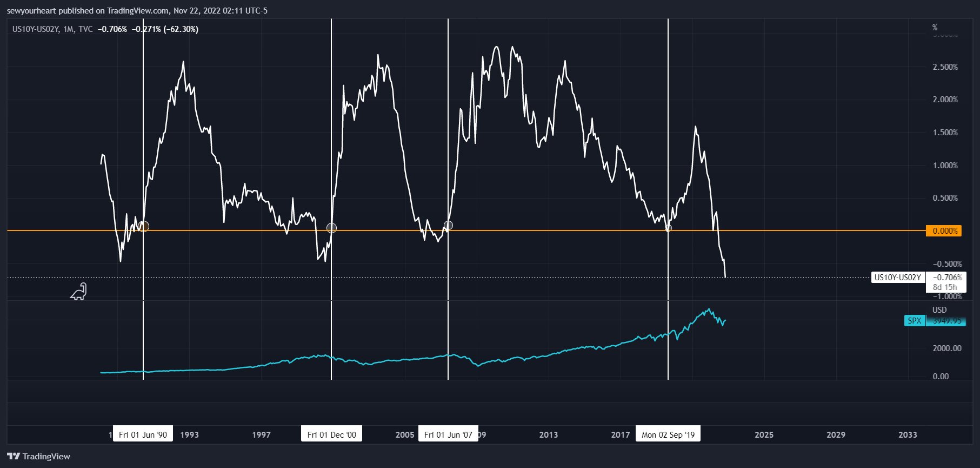Click the 2013 year label on time axis
The image size is (980, 468).
click(x=549, y=434)
